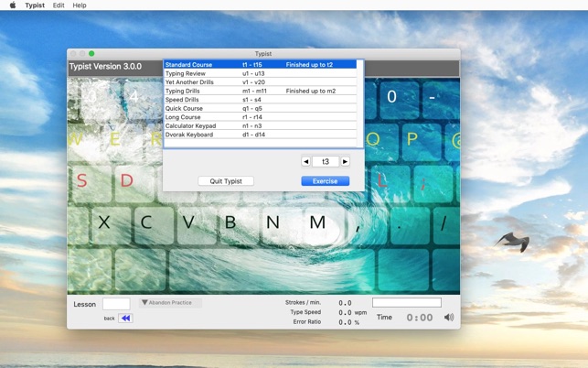Screen dimensions: 588x368
Task: Click the t3 lesson number field
Action: (x=326, y=161)
